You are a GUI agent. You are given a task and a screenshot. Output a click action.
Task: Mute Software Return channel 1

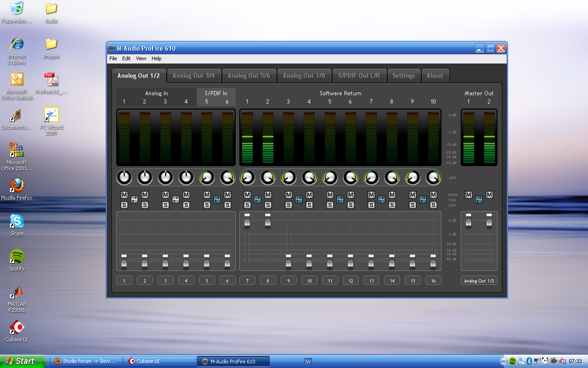pyautogui.click(x=247, y=195)
